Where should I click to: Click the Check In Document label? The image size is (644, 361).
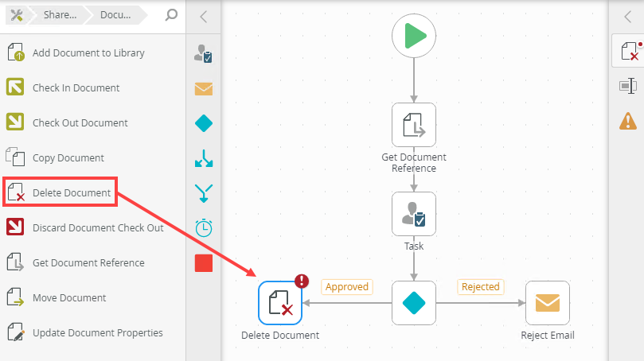pyautogui.click(x=76, y=87)
